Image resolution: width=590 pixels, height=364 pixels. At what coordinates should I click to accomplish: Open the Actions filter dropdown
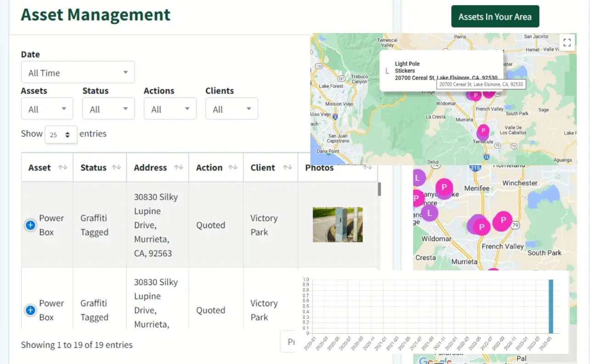170,109
